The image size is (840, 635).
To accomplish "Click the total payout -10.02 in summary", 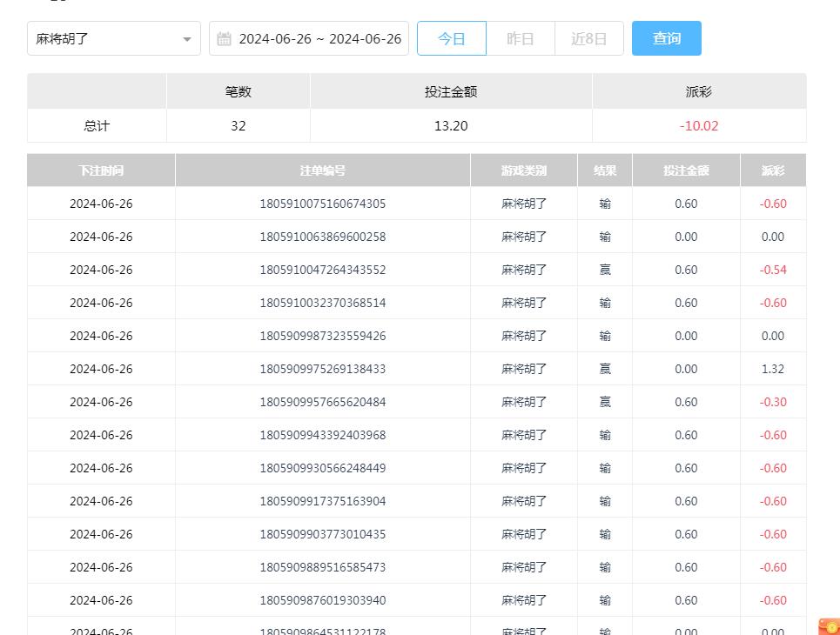I will pyautogui.click(x=699, y=125).
